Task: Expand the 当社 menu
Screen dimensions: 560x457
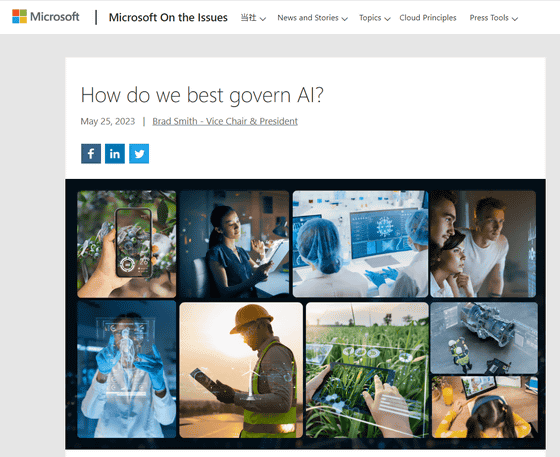Action: point(253,18)
